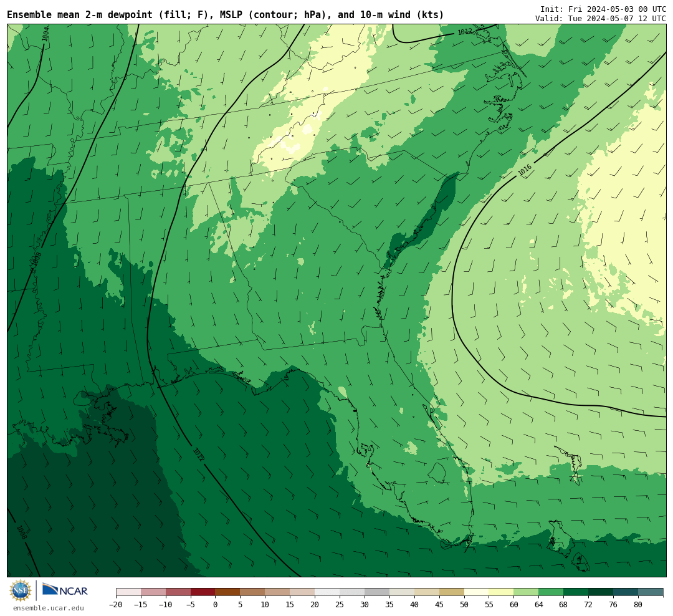Click the 80 colorbar tick label
673x616 pixels.
pos(638,604)
